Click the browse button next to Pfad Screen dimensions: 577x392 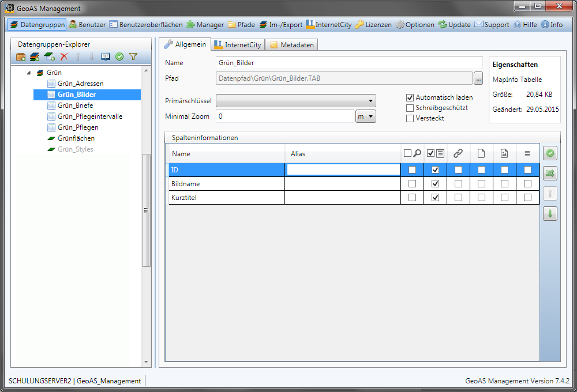click(x=478, y=78)
